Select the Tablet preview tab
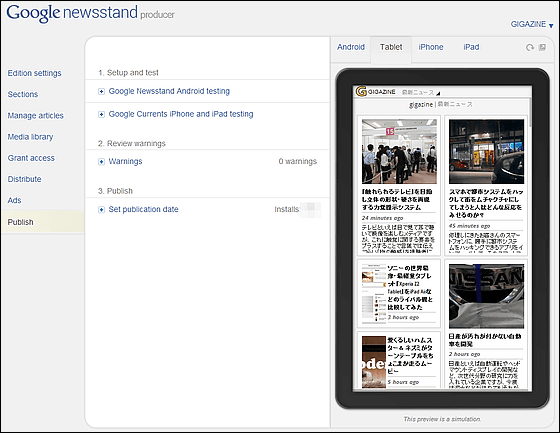Screen dimensions: 560x433 click(x=391, y=47)
